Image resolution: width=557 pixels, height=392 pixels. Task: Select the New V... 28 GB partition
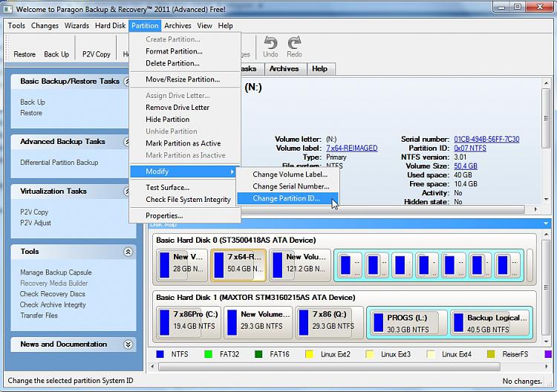pos(182,265)
